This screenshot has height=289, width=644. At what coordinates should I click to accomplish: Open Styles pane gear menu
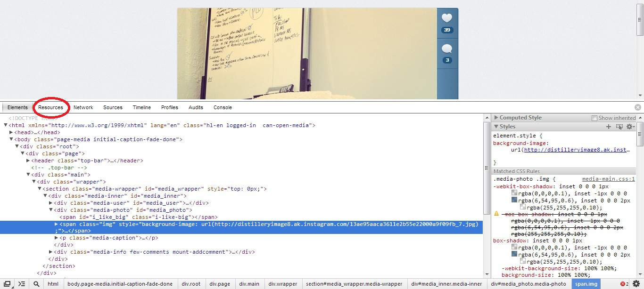click(x=630, y=127)
